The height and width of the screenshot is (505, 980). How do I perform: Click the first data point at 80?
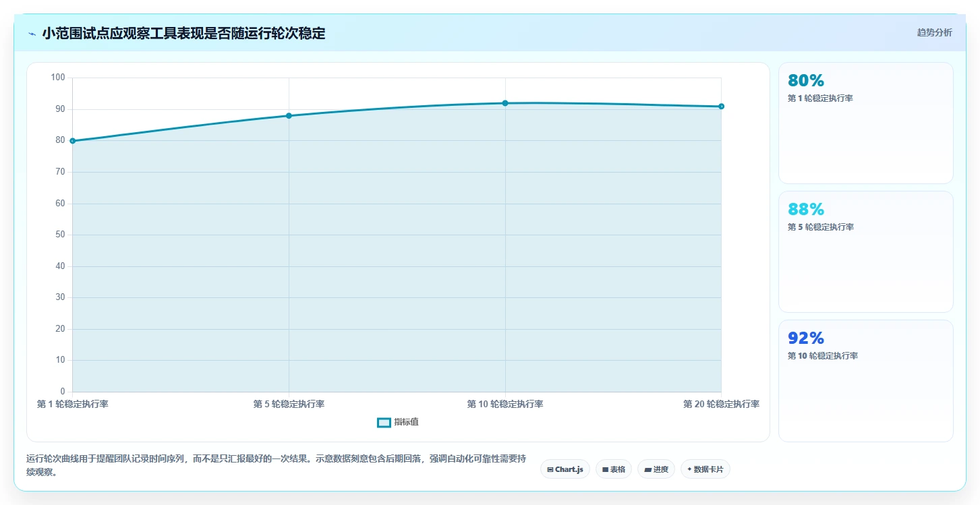[73, 141]
